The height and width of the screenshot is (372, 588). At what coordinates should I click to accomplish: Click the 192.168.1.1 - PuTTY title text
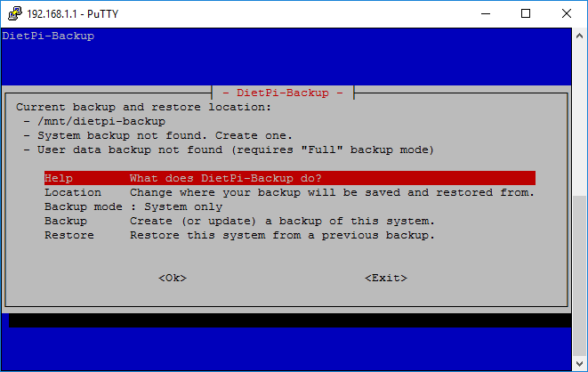pyautogui.click(x=73, y=14)
